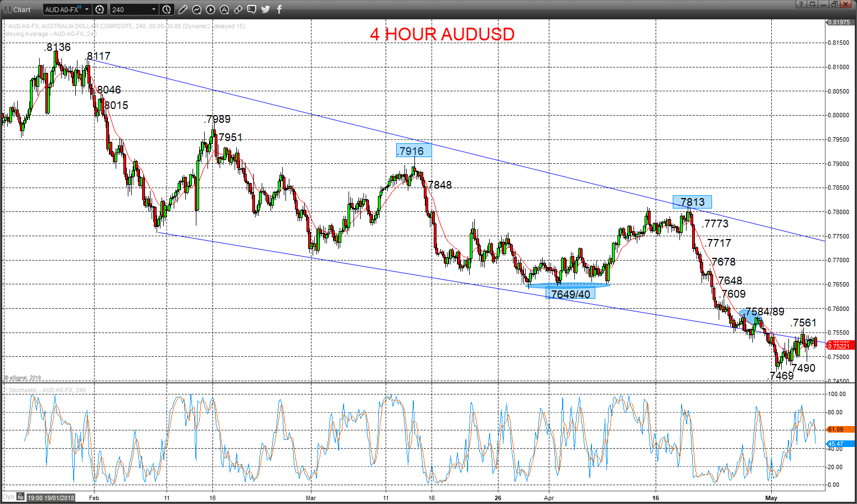Open the comment chat bubble icon
The width and height of the screenshot is (857, 504).
pyautogui.click(x=252, y=9)
